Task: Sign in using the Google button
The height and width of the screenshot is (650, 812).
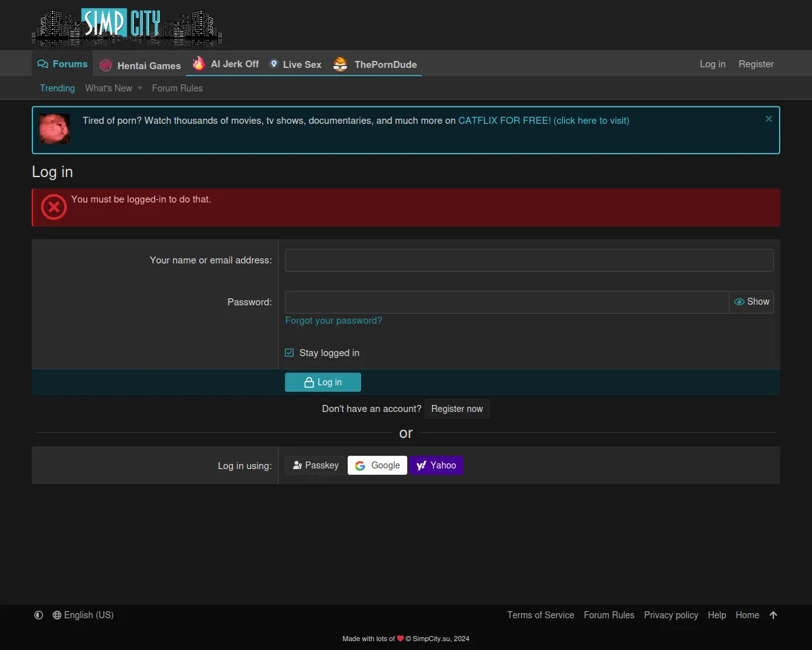Action: pyautogui.click(x=377, y=465)
